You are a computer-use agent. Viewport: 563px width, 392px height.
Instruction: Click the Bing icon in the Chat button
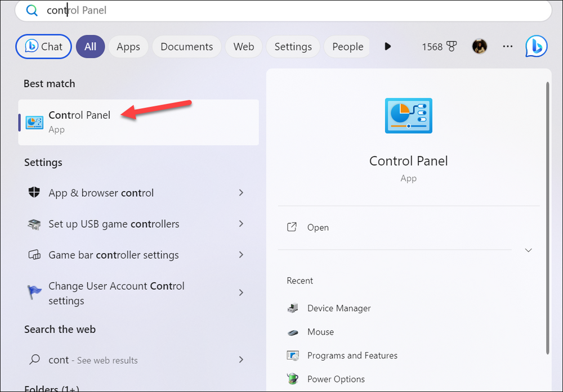[31, 46]
